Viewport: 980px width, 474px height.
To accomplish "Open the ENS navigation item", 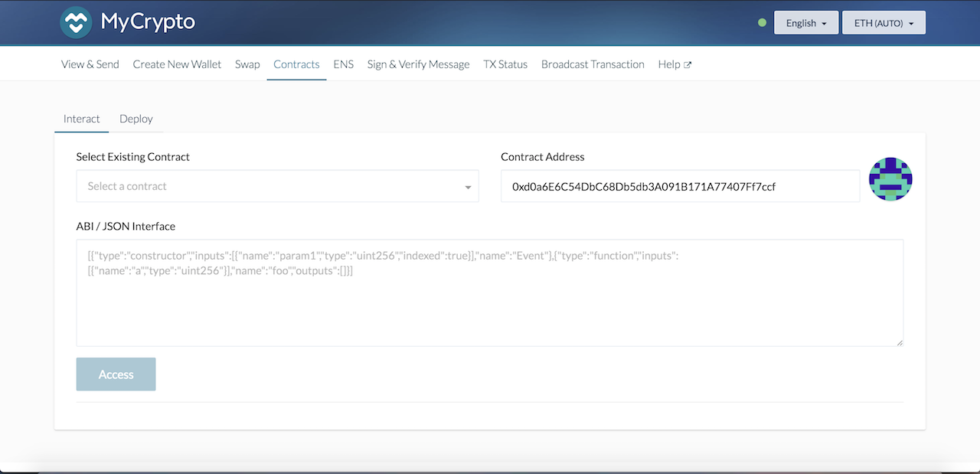I will (343, 64).
